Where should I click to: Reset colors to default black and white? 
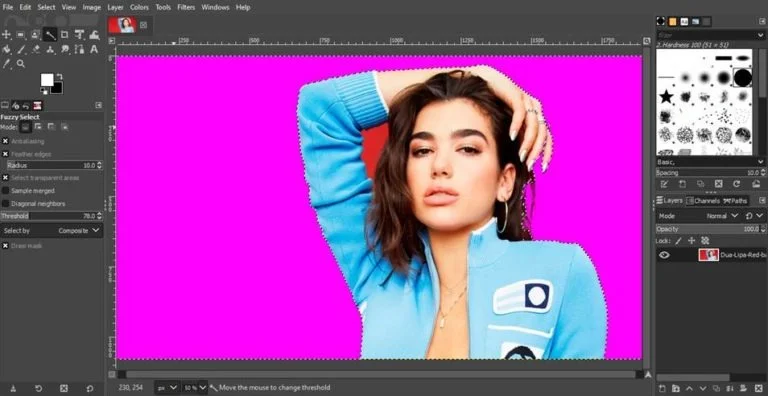click(44, 91)
